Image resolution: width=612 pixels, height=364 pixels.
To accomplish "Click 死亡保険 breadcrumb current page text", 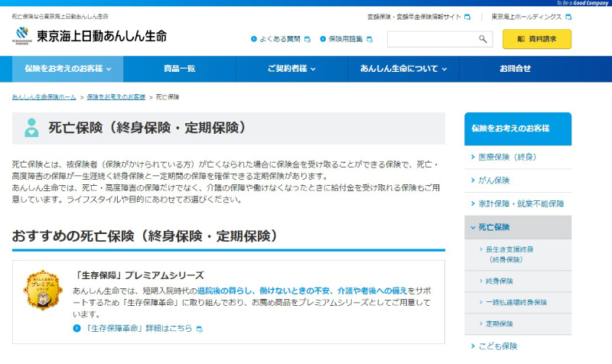I will click(168, 97).
